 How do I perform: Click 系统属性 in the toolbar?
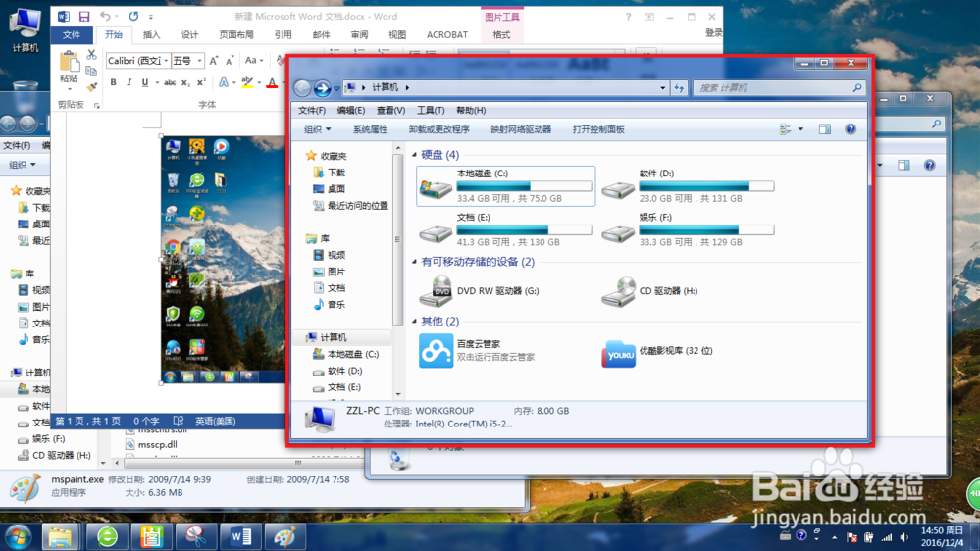click(x=370, y=129)
